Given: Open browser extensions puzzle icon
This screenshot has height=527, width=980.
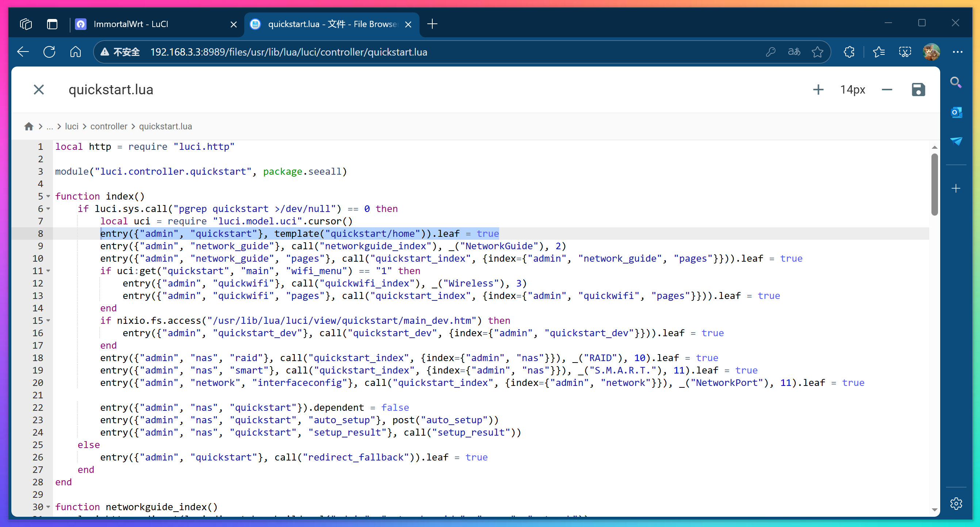Looking at the screenshot, I should click(x=849, y=52).
